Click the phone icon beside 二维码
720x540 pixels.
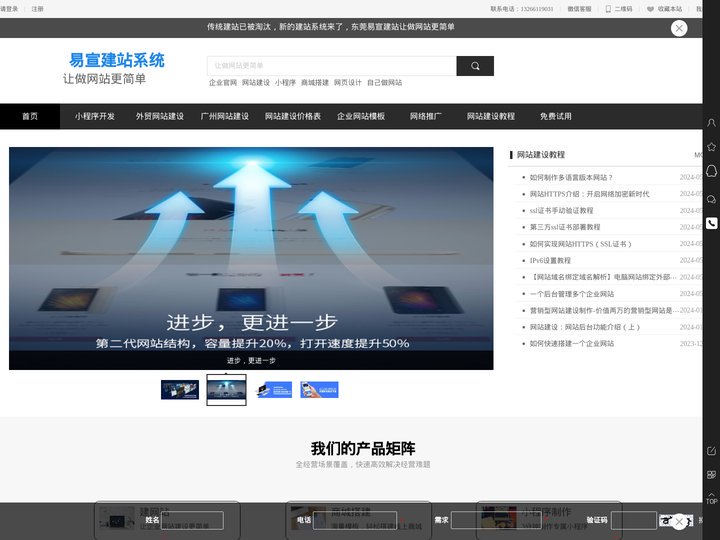point(608,9)
